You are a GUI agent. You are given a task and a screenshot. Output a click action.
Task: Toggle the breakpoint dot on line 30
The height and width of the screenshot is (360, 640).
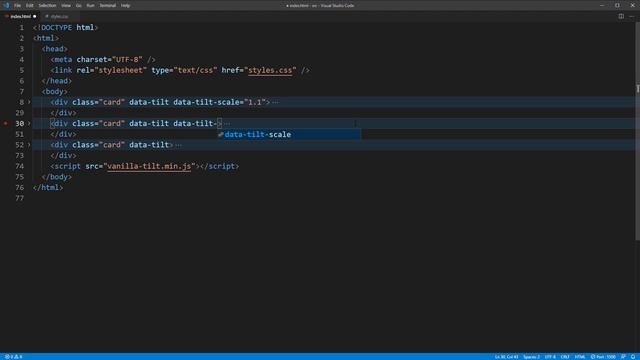pyautogui.click(x=6, y=123)
